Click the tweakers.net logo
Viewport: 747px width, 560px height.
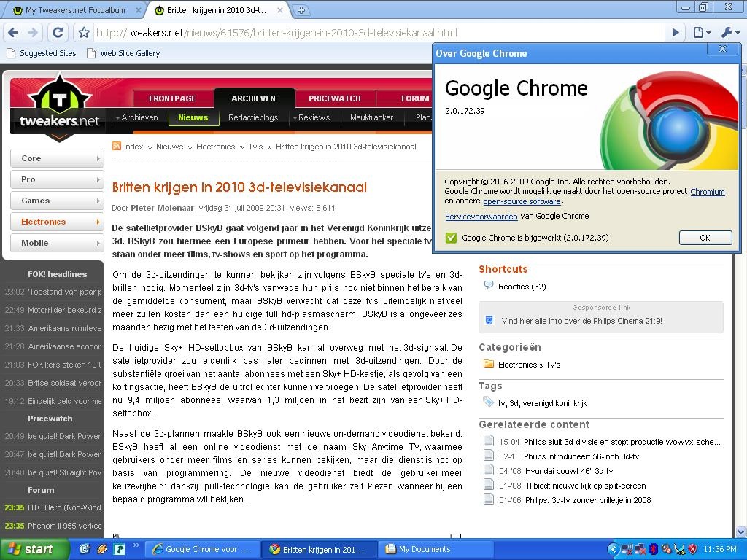59,107
